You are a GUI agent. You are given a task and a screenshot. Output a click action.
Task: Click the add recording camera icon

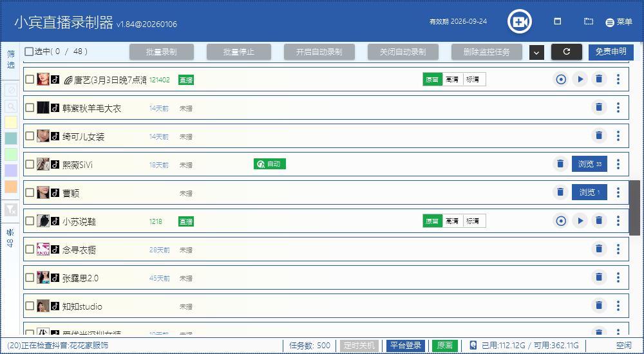coord(518,22)
